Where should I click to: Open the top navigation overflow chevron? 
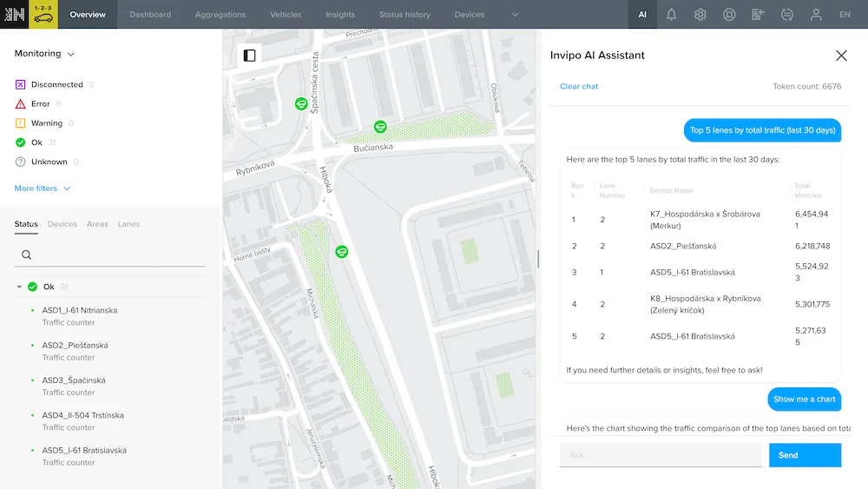516,15
